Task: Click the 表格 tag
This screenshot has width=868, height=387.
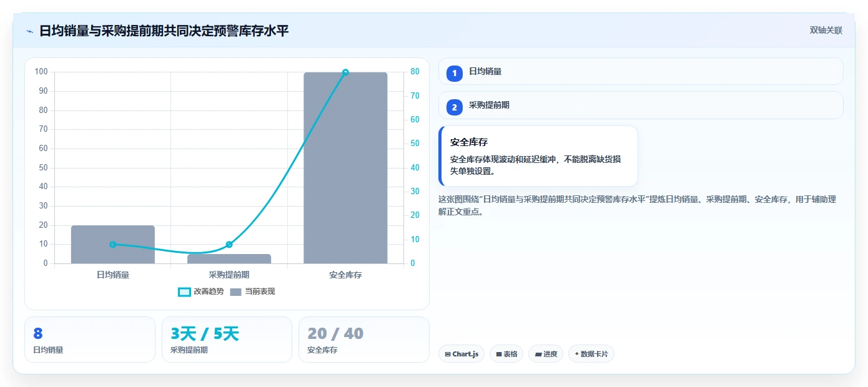Action: [506, 354]
